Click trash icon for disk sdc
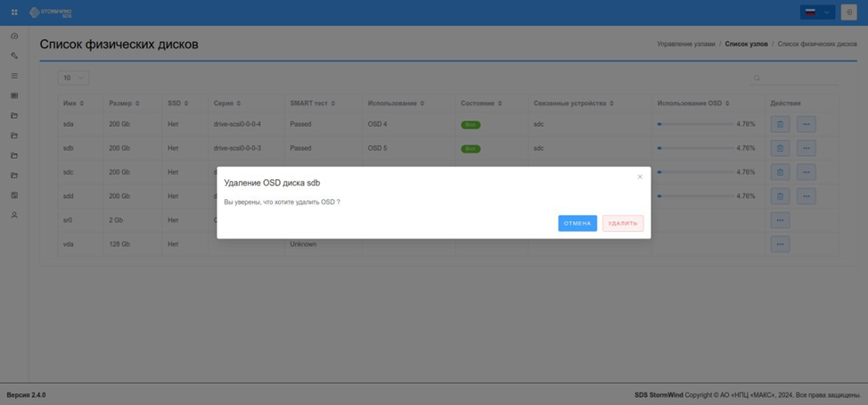 pyautogui.click(x=780, y=172)
